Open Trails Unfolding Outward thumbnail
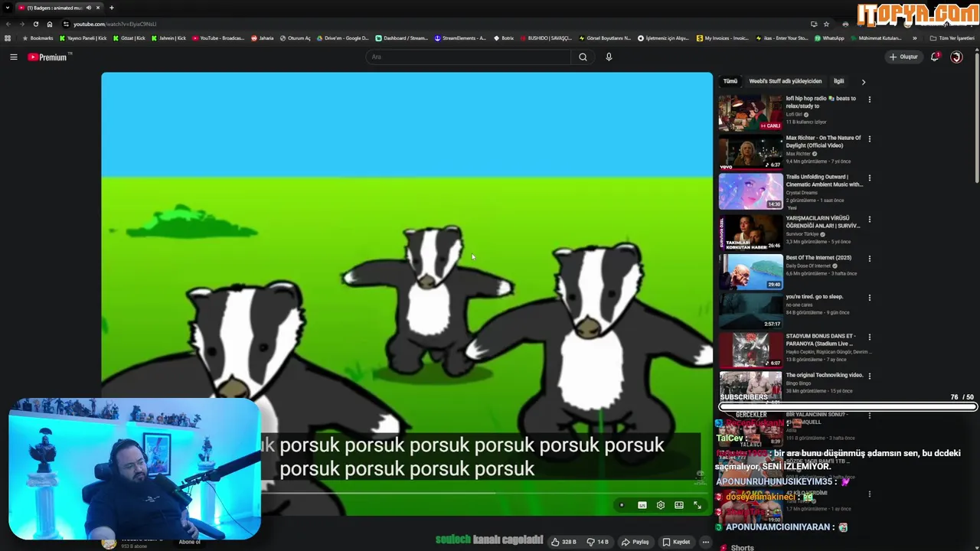 (750, 191)
